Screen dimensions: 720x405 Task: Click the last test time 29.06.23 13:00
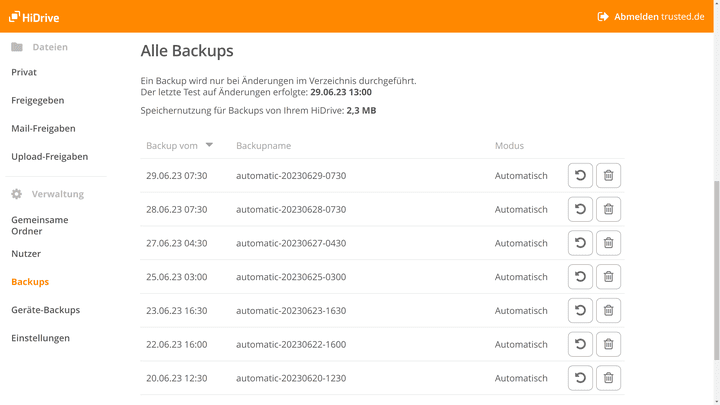(341, 92)
